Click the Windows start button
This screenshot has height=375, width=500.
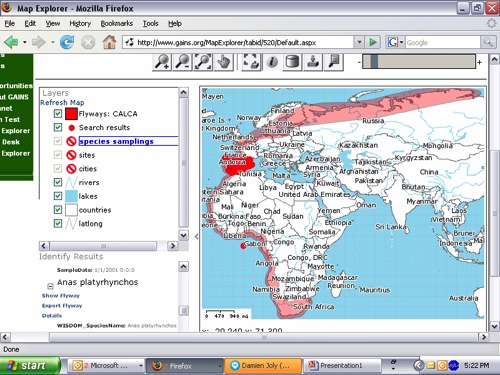29,366
